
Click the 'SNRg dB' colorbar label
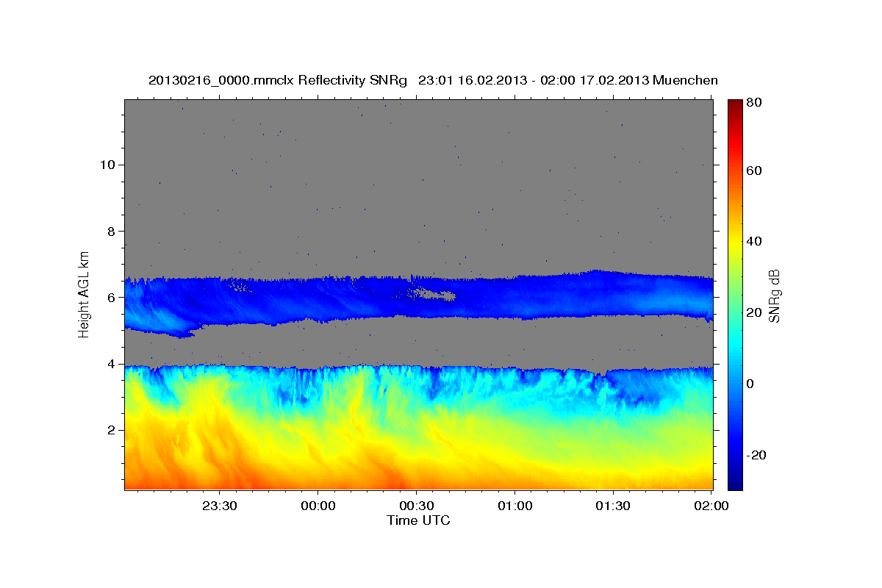click(x=773, y=295)
